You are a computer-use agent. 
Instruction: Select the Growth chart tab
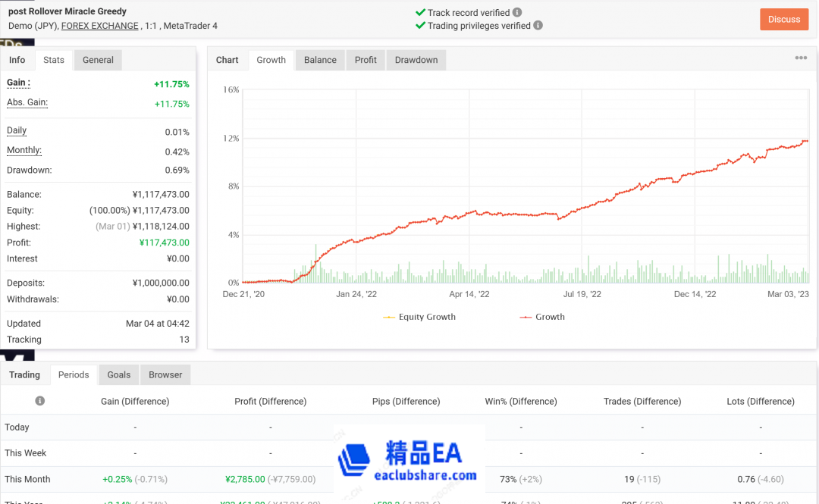coord(271,60)
